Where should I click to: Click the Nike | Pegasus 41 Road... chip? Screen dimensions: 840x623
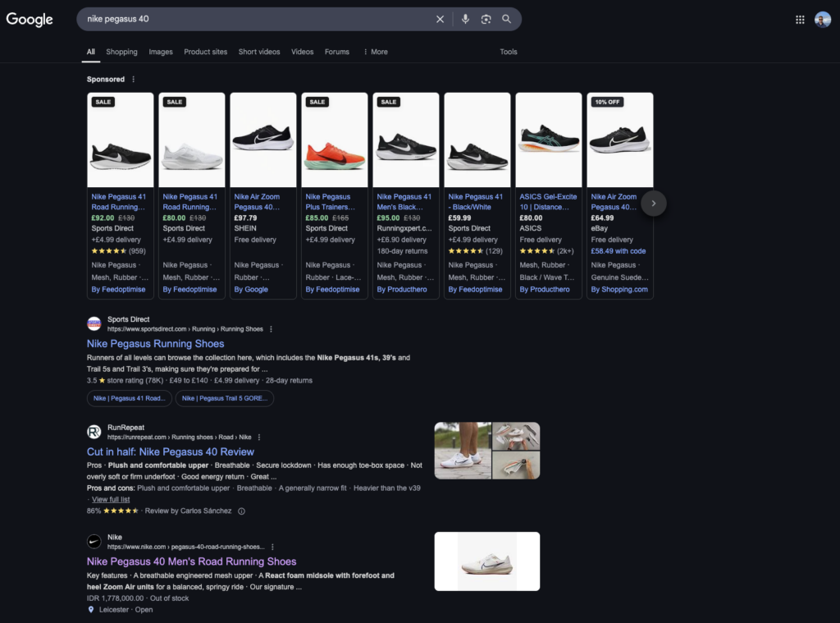pos(129,398)
